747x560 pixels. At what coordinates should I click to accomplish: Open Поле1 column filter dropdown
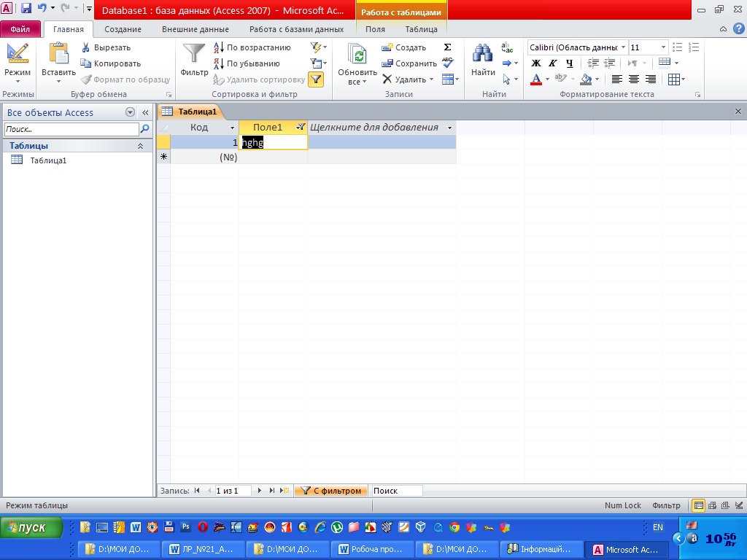click(300, 127)
